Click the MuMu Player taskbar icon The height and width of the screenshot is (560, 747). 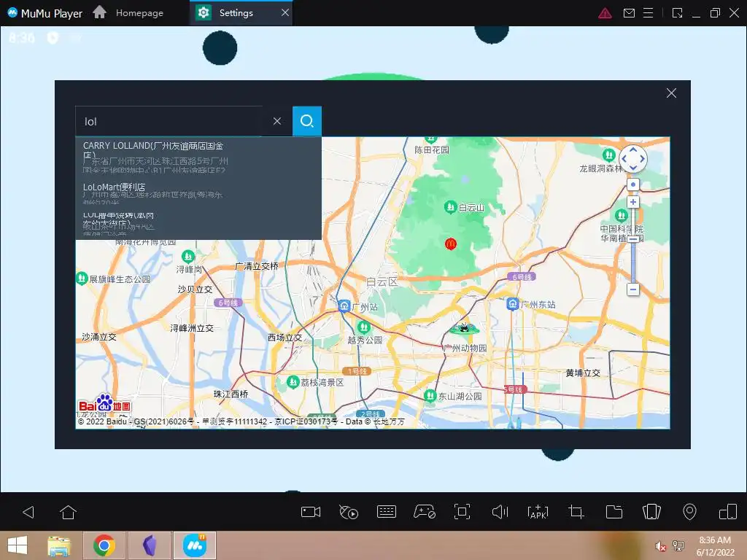(x=194, y=545)
